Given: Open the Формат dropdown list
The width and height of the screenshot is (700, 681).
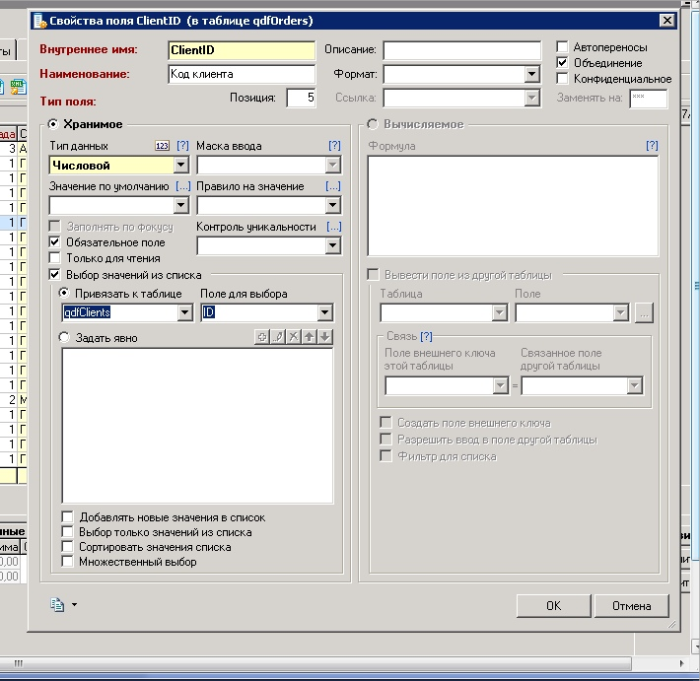Looking at the screenshot, I should pyautogui.click(x=532, y=74).
